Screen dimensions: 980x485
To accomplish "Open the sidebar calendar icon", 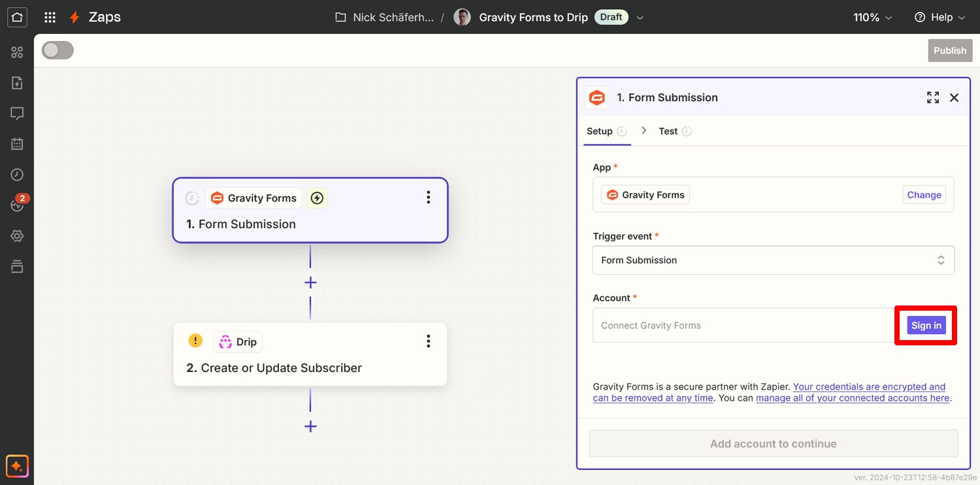I will pos(17,144).
